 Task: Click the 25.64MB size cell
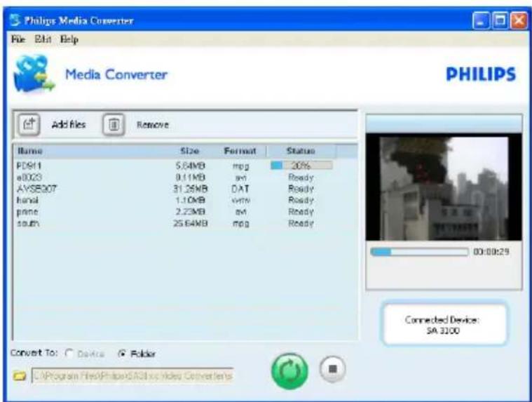[191, 223]
